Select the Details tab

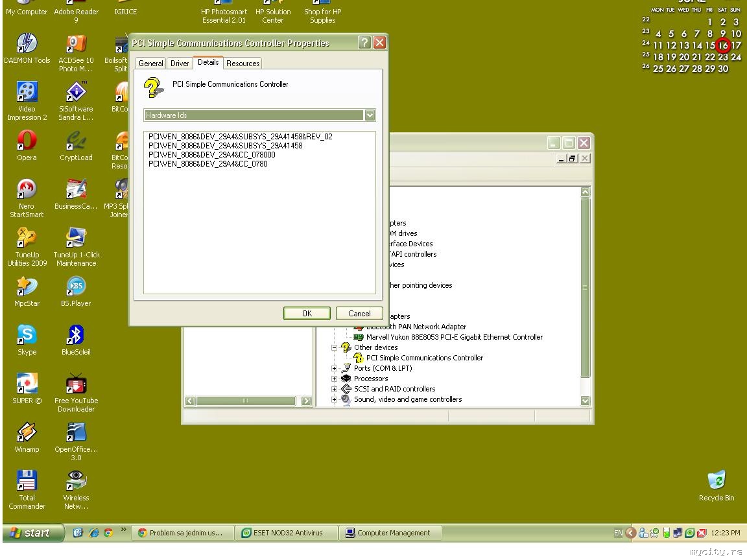[208, 62]
